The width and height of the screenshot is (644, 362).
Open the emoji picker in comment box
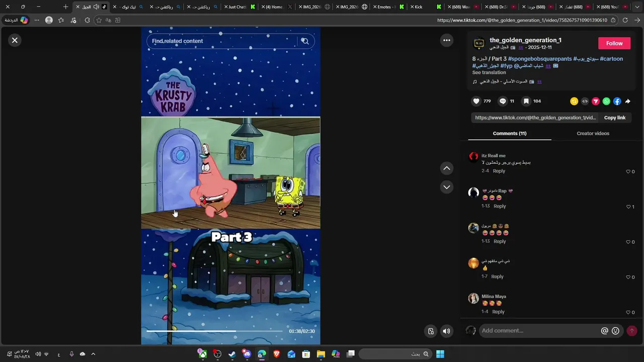pos(615,331)
